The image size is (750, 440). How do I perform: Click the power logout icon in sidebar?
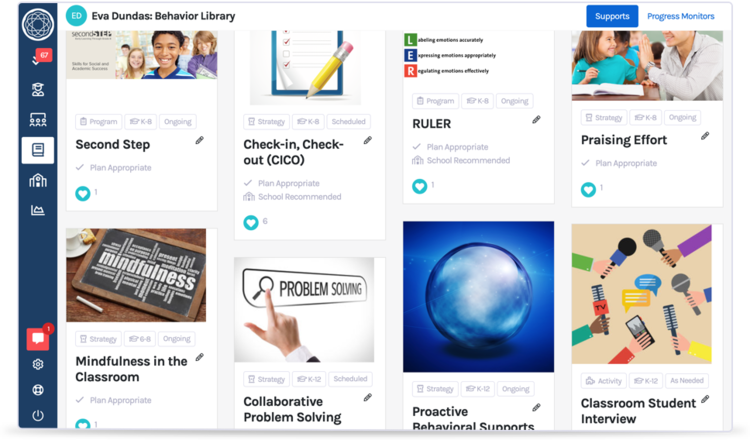[x=38, y=415]
